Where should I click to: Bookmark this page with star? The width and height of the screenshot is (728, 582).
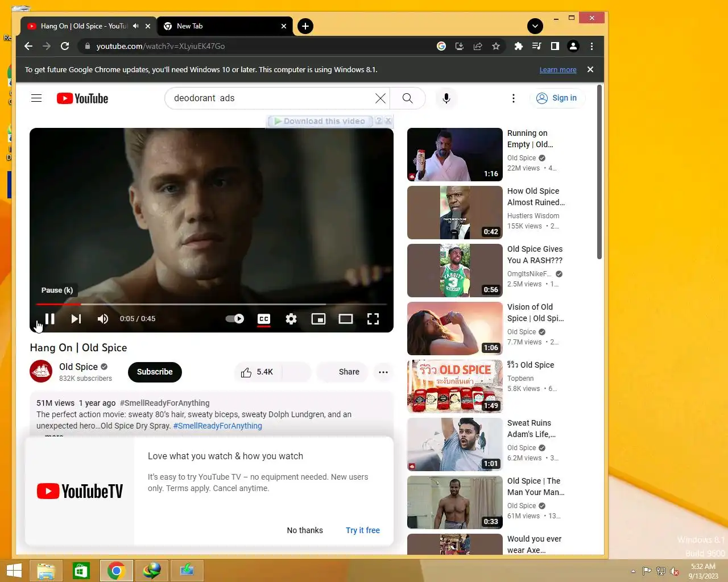click(496, 46)
